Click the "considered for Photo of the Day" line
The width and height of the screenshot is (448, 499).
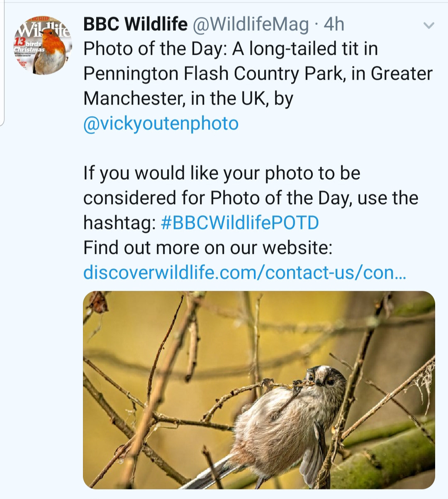[251, 198]
